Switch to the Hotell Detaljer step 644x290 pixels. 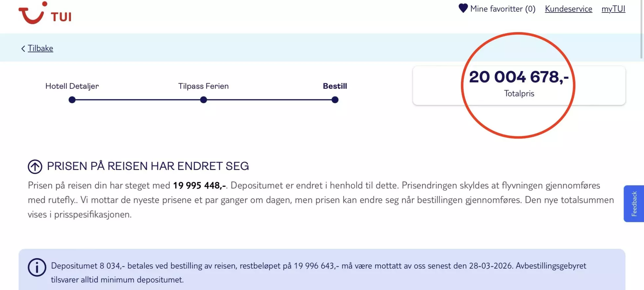pos(72,86)
